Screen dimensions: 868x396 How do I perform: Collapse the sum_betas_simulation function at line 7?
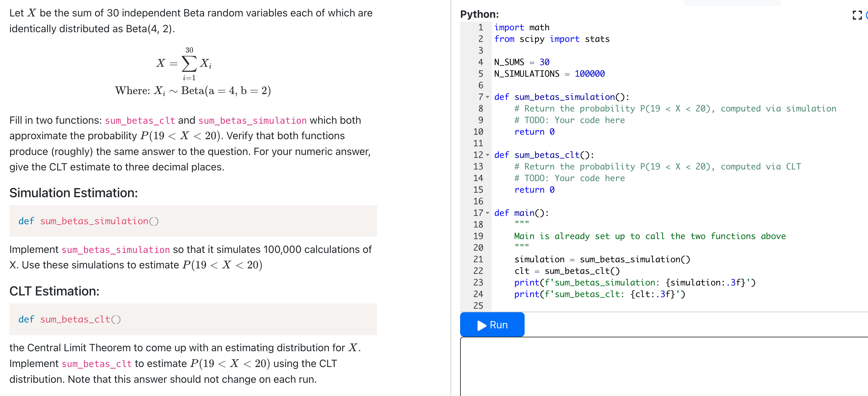488,97
